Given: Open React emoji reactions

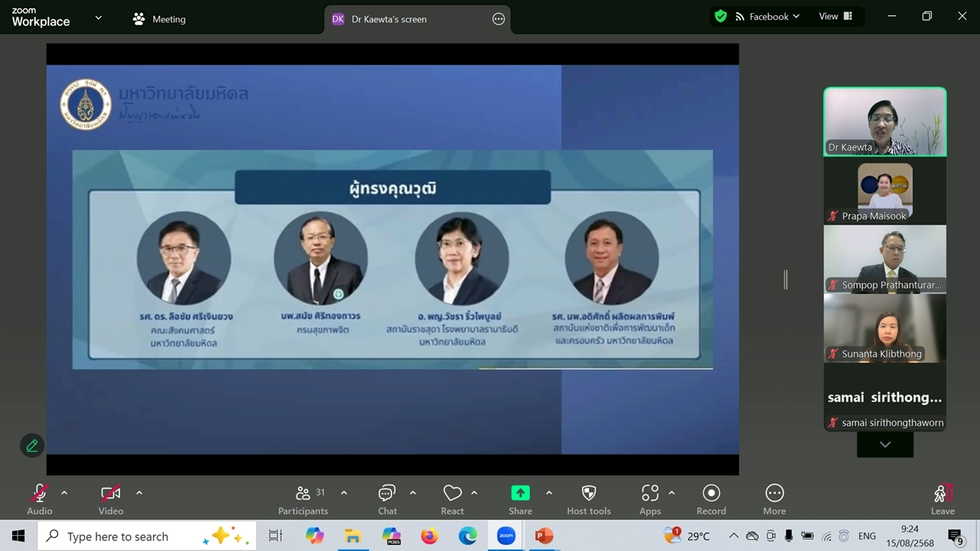Looking at the screenshot, I should pyautogui.click(x=452, y=499).
